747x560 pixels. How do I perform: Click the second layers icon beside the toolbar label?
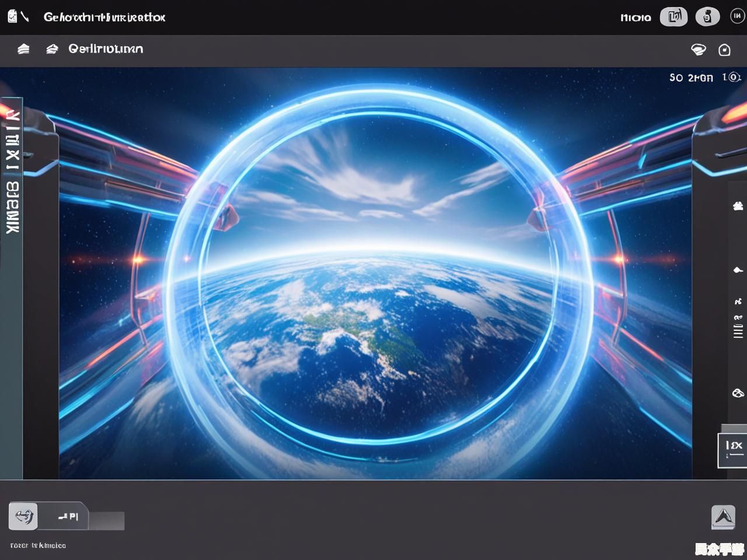click(x=52, y=49)
